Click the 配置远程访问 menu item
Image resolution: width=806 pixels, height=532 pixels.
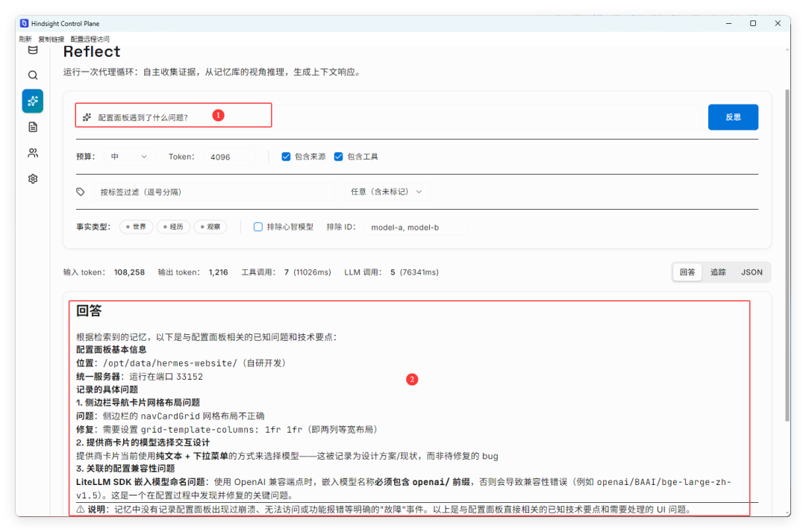click(90, 39)
